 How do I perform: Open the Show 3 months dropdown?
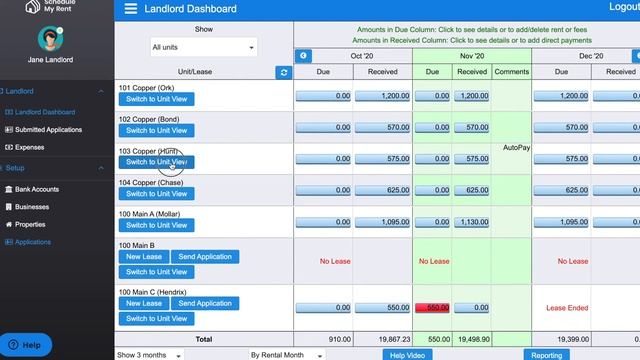coord(149,355)
